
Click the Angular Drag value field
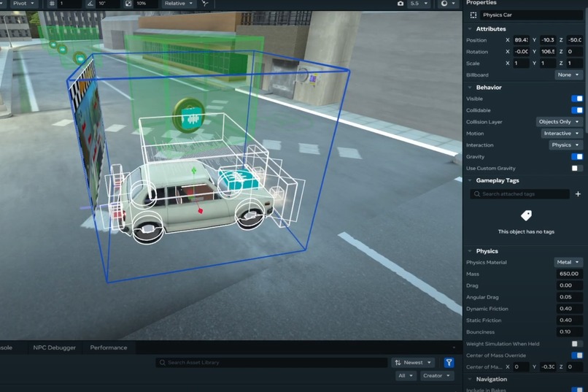569,297
